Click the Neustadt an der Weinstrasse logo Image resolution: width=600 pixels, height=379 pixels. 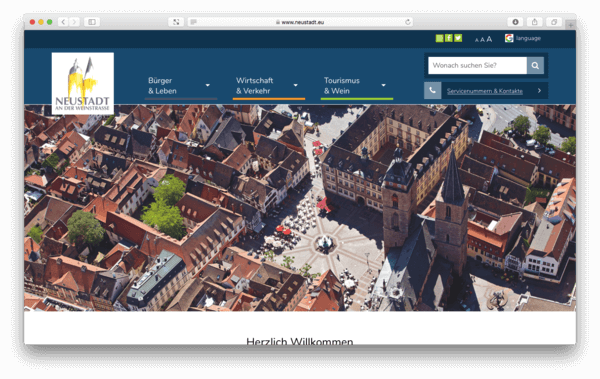coord(83,83)
